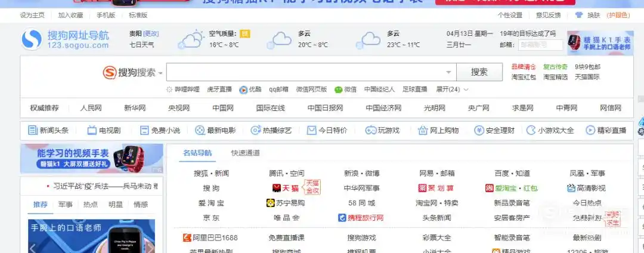
Task: Switch to the 快速通道 tab
Action: 245,153
